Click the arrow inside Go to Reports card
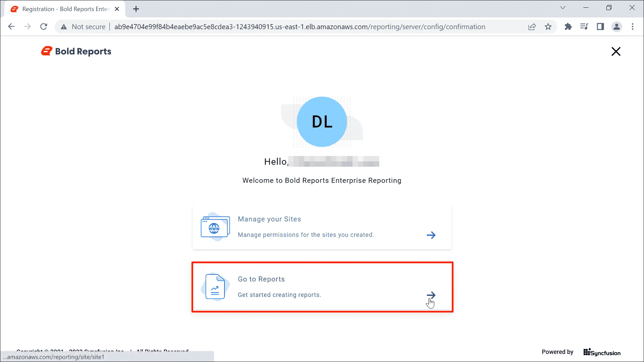The height and width of the screenshot is (362, 644). click(431, 295)
